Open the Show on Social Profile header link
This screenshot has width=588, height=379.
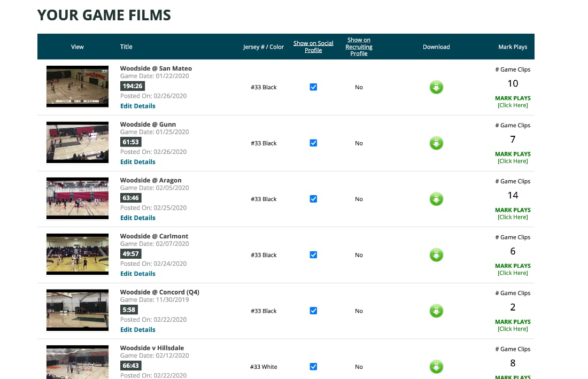click(x=313, y=47)
